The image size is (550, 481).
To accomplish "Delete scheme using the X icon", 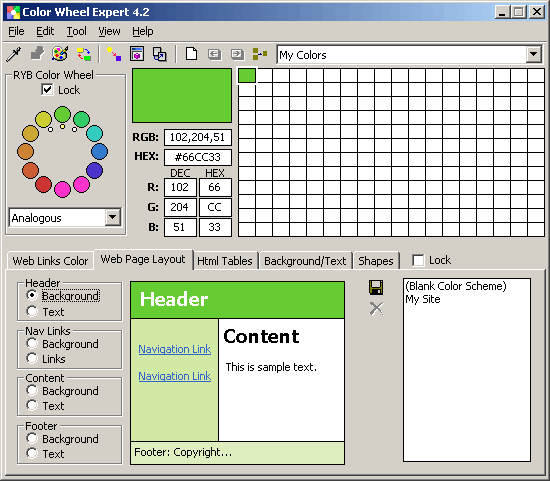I will (376, 309).
